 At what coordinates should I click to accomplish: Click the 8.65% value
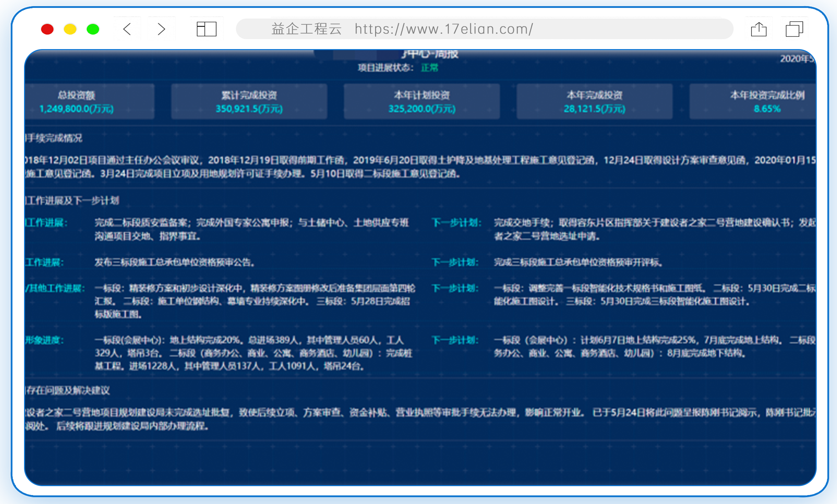click(767, 109)
